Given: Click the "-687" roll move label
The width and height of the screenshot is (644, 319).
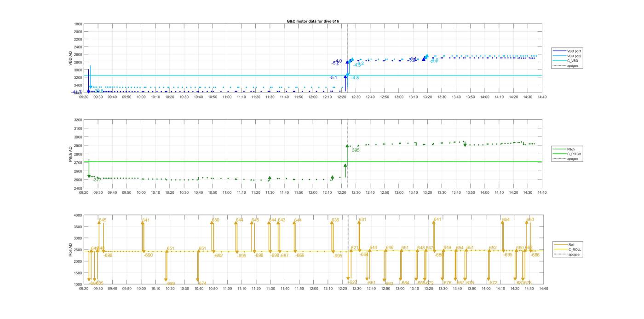Looking at the screenshot, I should 284,255.
